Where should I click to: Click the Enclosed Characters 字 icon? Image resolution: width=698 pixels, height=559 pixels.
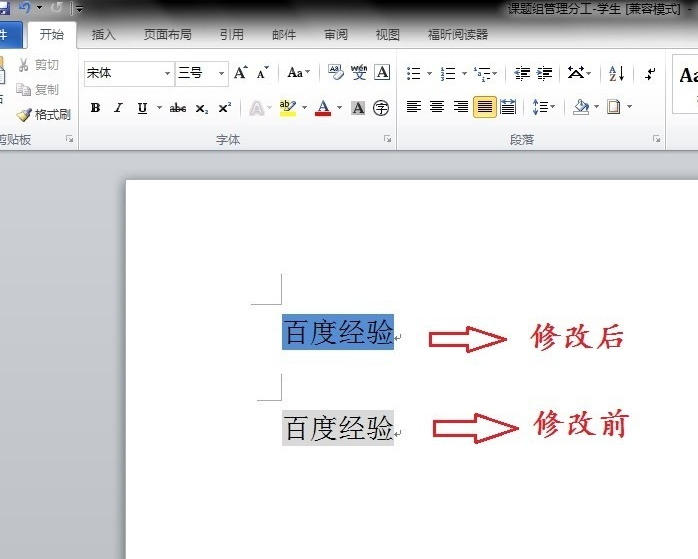(381, 108)
